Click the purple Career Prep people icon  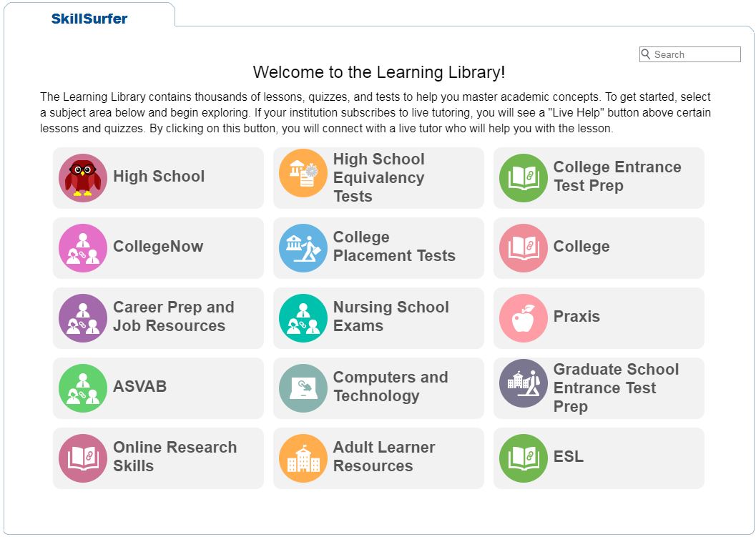tap(83, 318)
